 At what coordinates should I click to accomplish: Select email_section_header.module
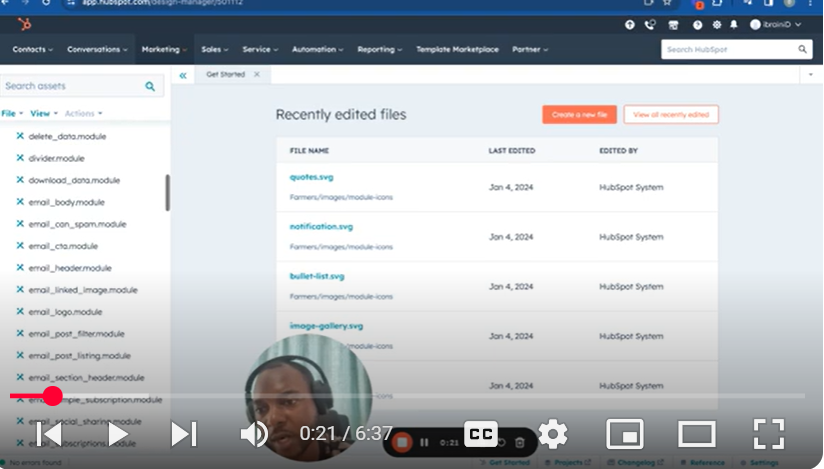point(86,378)
